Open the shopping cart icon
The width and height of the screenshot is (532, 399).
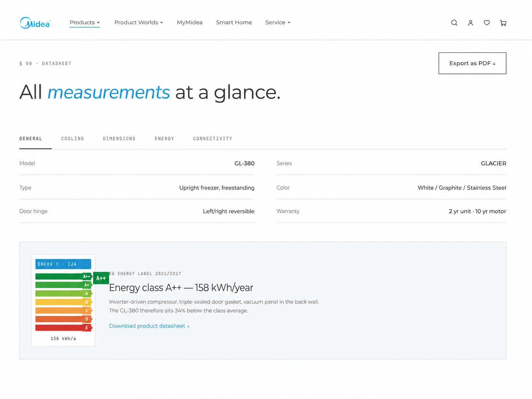click(x=503, y=23)
